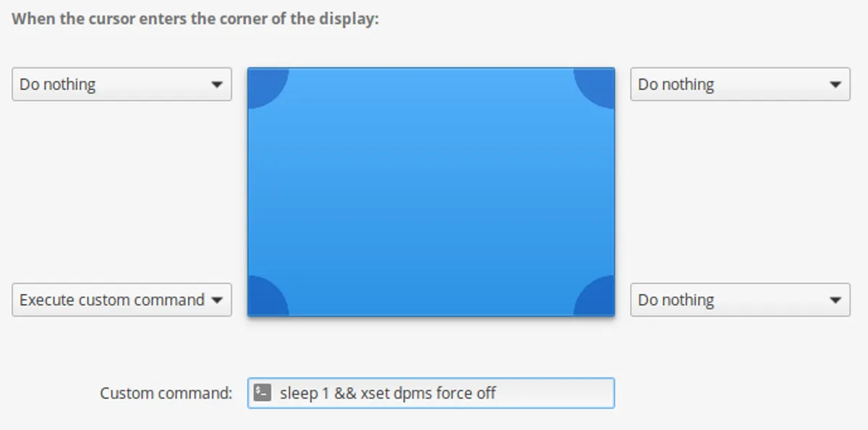This screenshot has width=868, height=430.
Task: Click the top-right hot corner on display preview
Action: click(598, 85)
